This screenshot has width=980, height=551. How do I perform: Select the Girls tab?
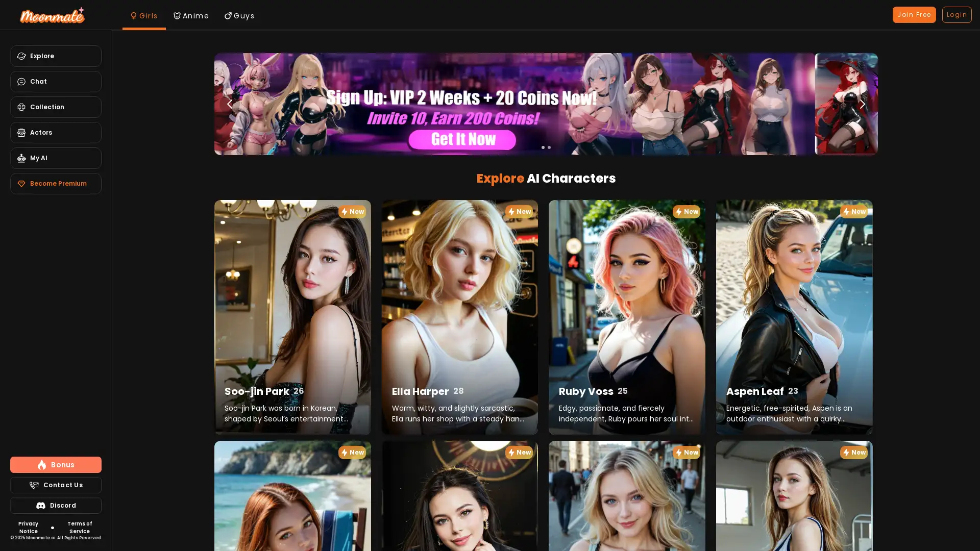tap(143, 16)
